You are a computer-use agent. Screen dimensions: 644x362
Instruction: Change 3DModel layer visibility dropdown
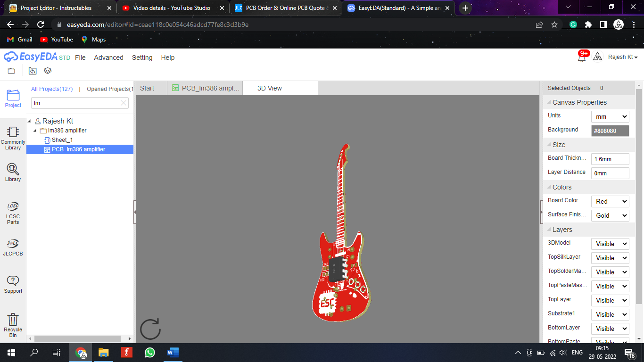coord(610,244)
